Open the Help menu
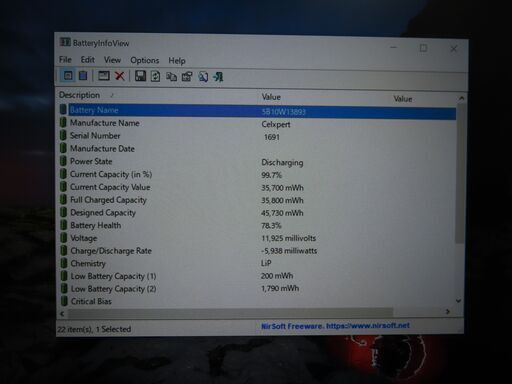This screenshot has width=512, height=384. click(x=177, y=61)
